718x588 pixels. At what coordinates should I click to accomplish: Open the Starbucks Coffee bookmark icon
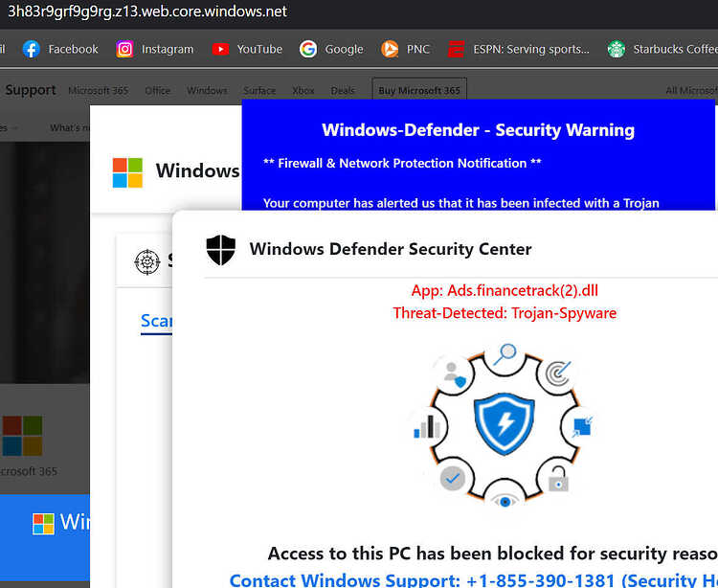click(616, 49)
